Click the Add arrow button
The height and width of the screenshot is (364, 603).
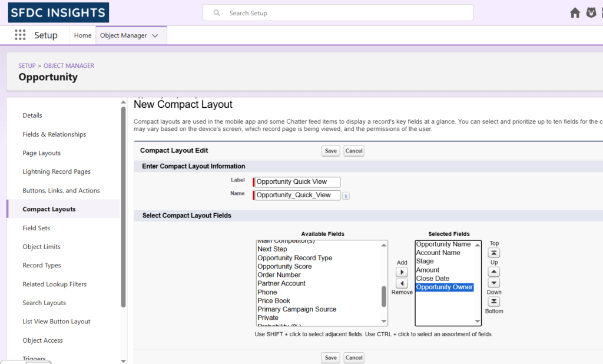(402, 272)
